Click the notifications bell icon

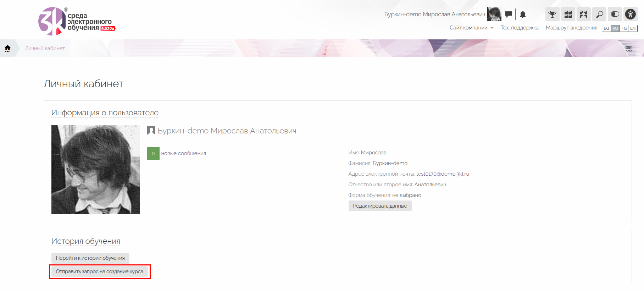coord(523,15)
